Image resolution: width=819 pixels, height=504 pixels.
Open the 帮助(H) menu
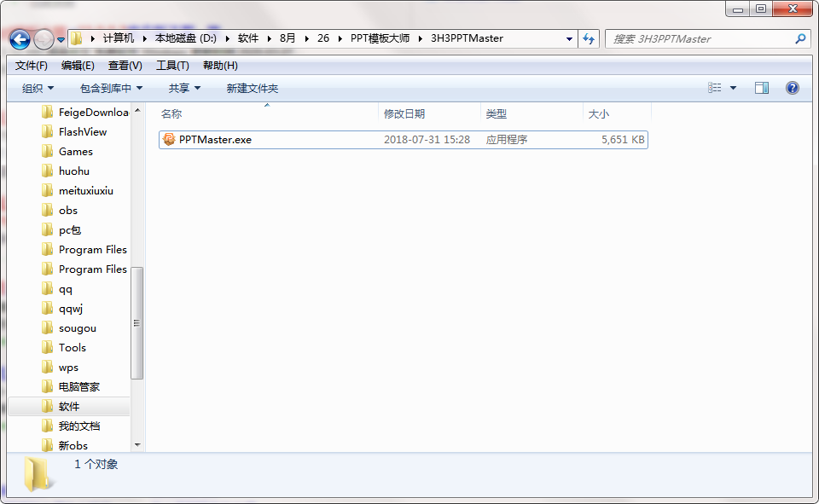pyautogui.click(x=220, y=66)
